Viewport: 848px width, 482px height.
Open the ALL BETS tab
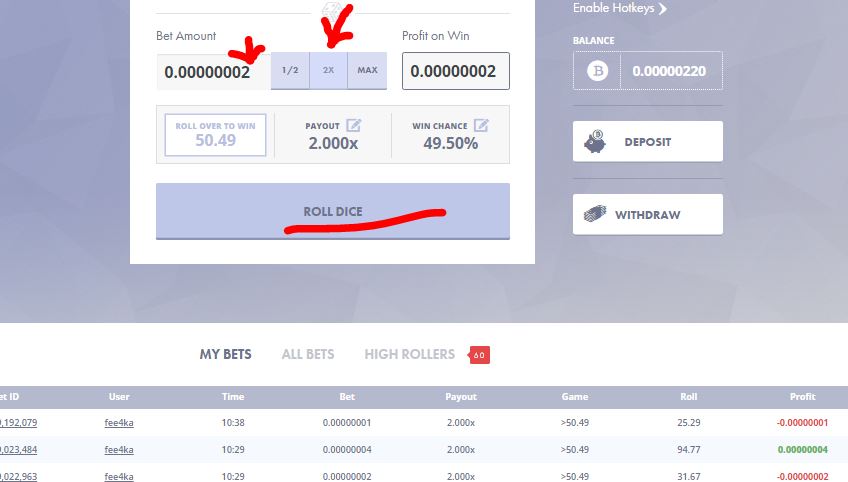coord(308,354)
